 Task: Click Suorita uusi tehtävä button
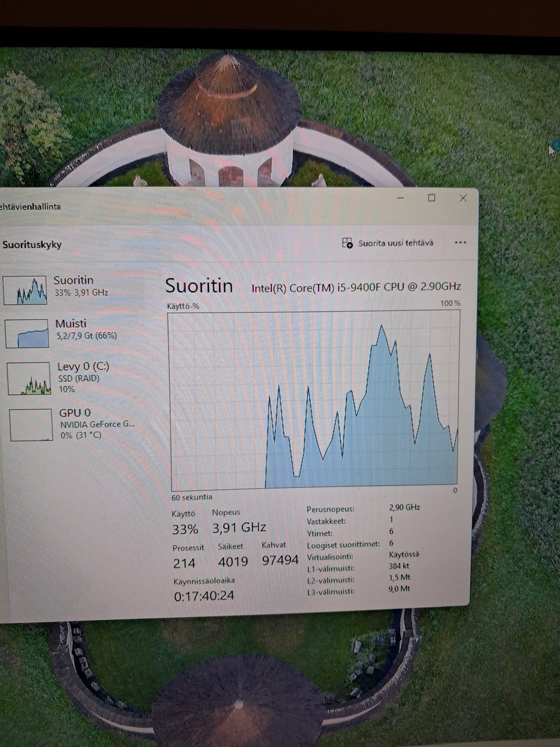click(388, 243)
